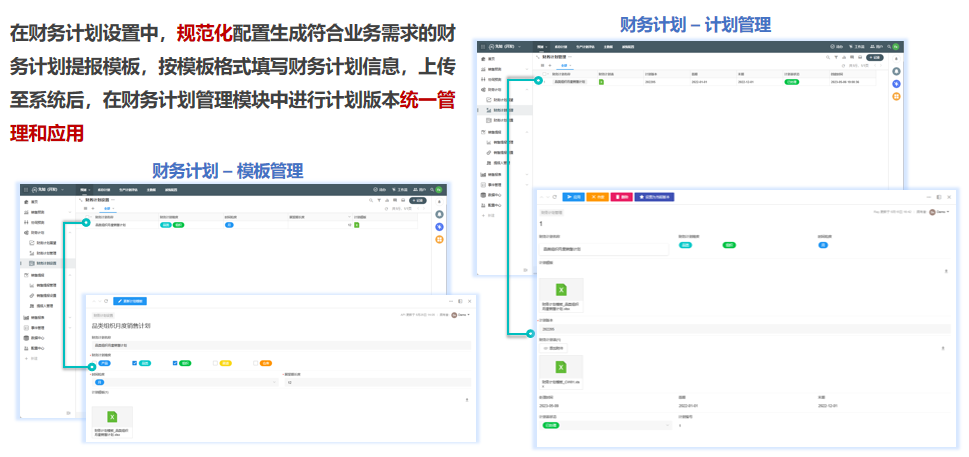Click orange X void button in plan dialog
This screenshot has height=457, width=969.
click(x=598, y=197)
